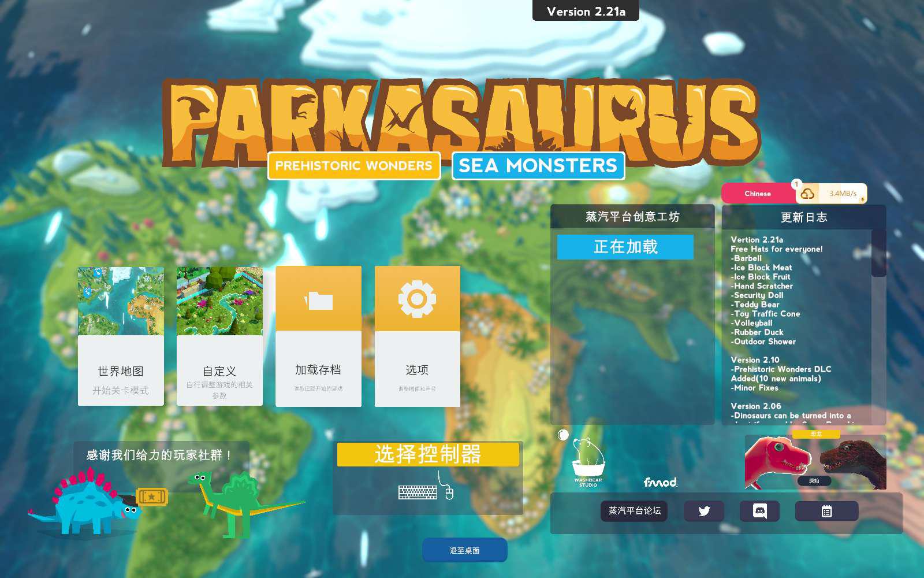Screen dimensions: 924x578
Task: Click the PREHISTORIC WONDERS DLC badge
Action: tap(354, 166)
